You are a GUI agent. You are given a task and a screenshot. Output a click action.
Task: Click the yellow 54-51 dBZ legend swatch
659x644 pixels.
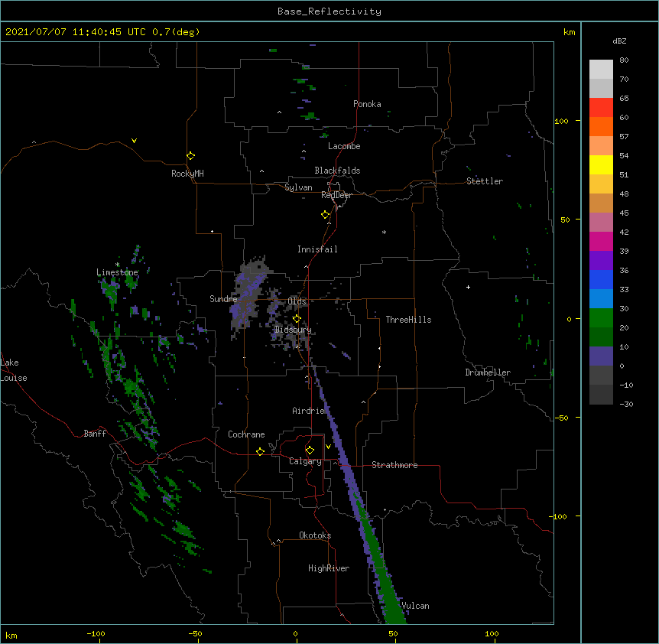click(601, 164)
